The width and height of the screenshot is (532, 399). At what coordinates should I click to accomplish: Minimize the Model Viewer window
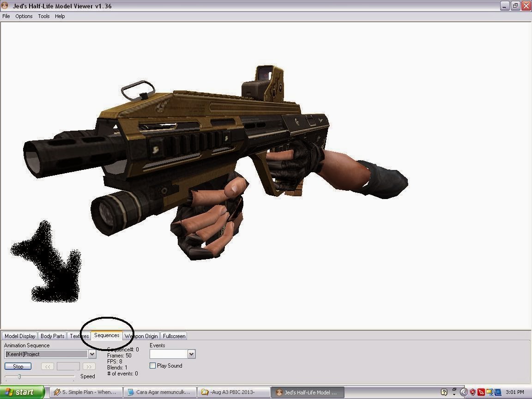tap(505, 6)
